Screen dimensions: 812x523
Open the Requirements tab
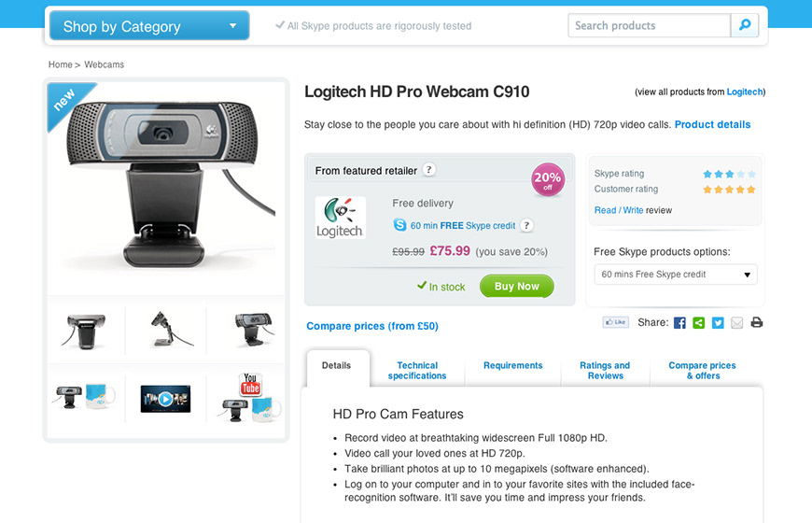512,365
